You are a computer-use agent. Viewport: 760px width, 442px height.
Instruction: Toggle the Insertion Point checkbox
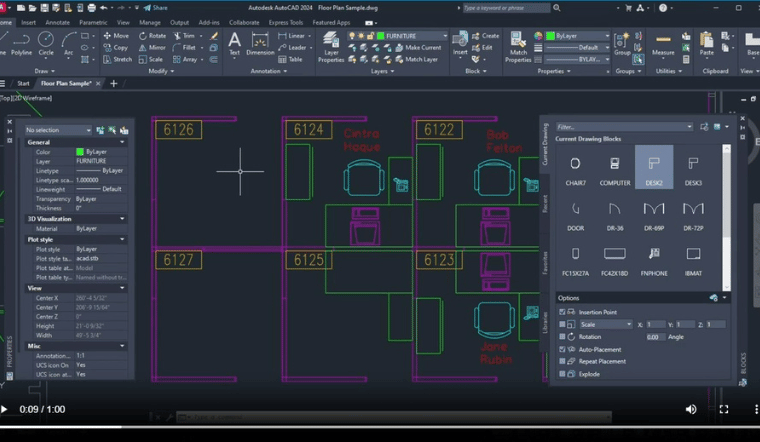562,312
